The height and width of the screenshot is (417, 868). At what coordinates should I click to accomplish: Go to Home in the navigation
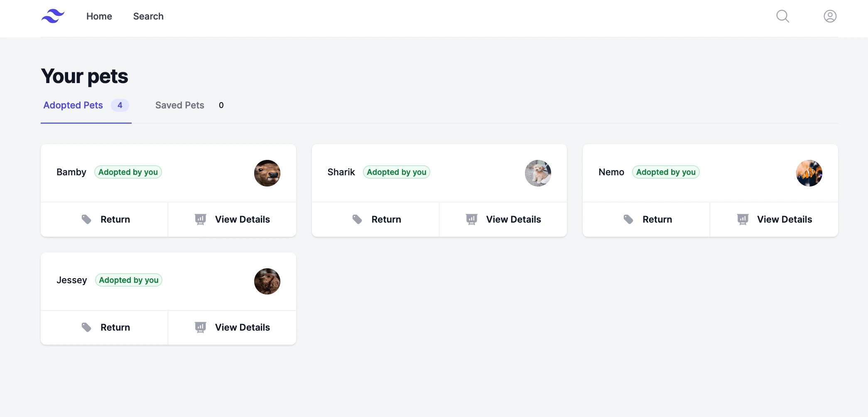(99, 16)
